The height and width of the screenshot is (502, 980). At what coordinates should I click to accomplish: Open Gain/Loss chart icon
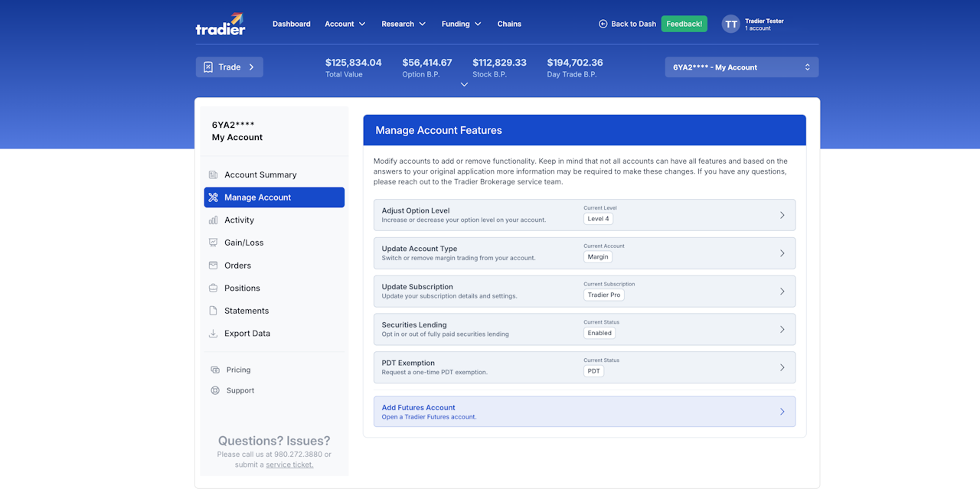tap(213, 243)
